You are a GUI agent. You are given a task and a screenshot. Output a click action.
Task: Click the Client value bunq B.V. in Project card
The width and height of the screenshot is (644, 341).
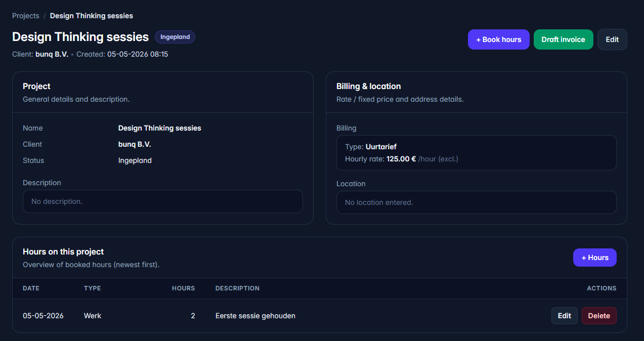(135, 144)
